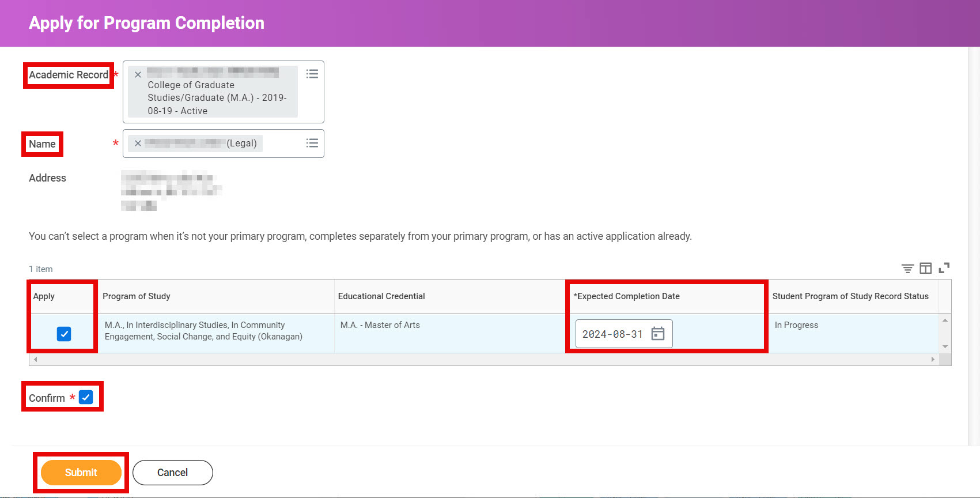Toggle the Confirm checkbox
The height and width of the screenshot is (498, 980).
86,397
